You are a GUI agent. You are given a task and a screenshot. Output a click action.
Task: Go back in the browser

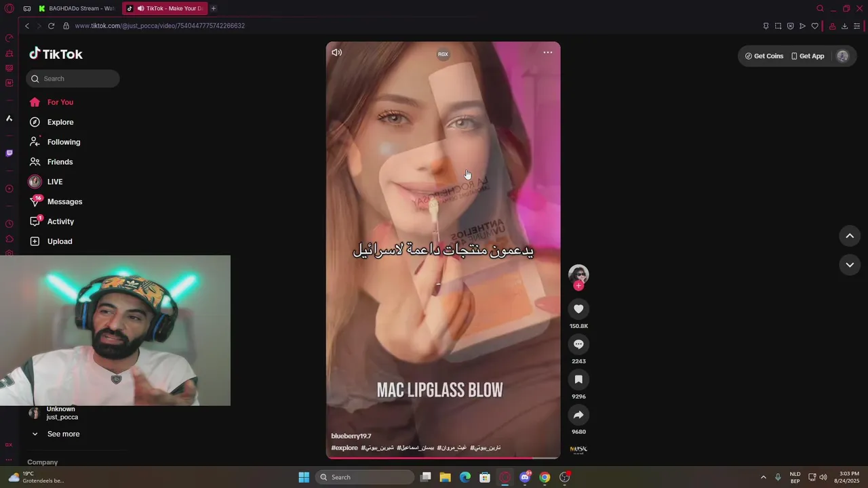[x=27, y=26]
